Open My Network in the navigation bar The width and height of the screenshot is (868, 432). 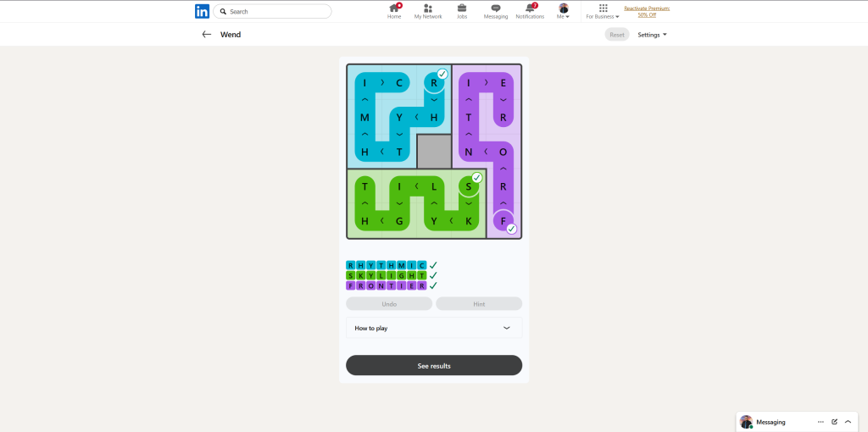428,11
